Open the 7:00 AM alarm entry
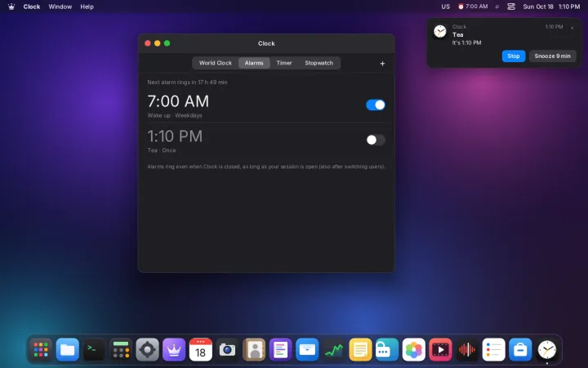 266,105
